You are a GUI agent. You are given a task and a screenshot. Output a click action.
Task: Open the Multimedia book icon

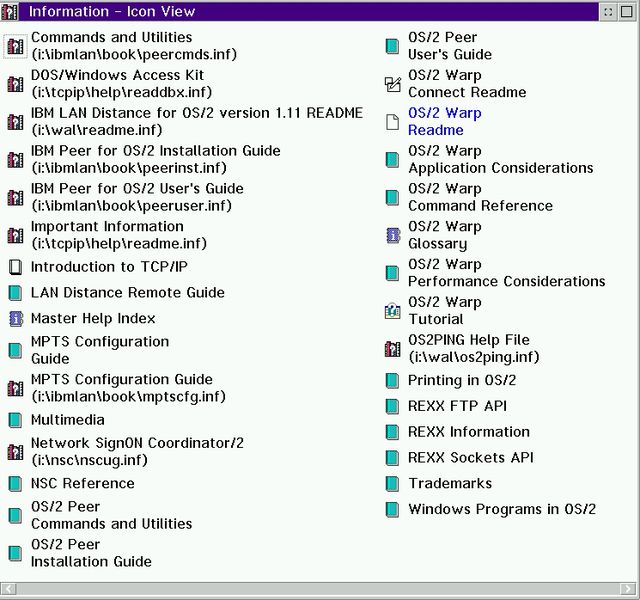(x=16, y=420)
